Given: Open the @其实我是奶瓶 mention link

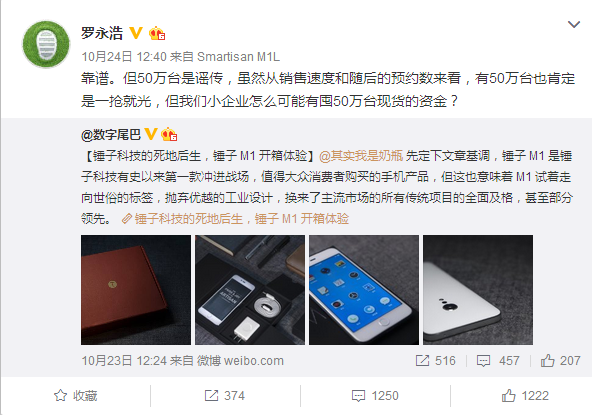Looking at the screenshot, I should (x=361, y=156).
